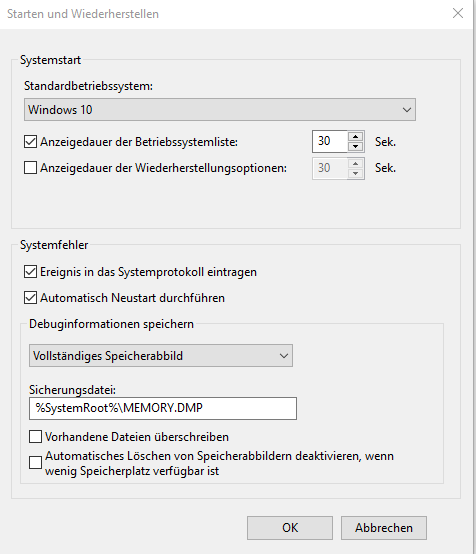Screen dimensions: 476x554
Task: Enable Anzeigedauer der Wiederherstellungsoptionen checkbox
Action: [30, 167]
